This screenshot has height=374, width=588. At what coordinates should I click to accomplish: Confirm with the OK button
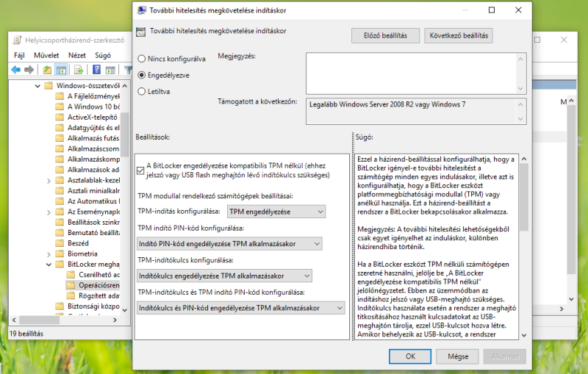(x=410, y=356)
